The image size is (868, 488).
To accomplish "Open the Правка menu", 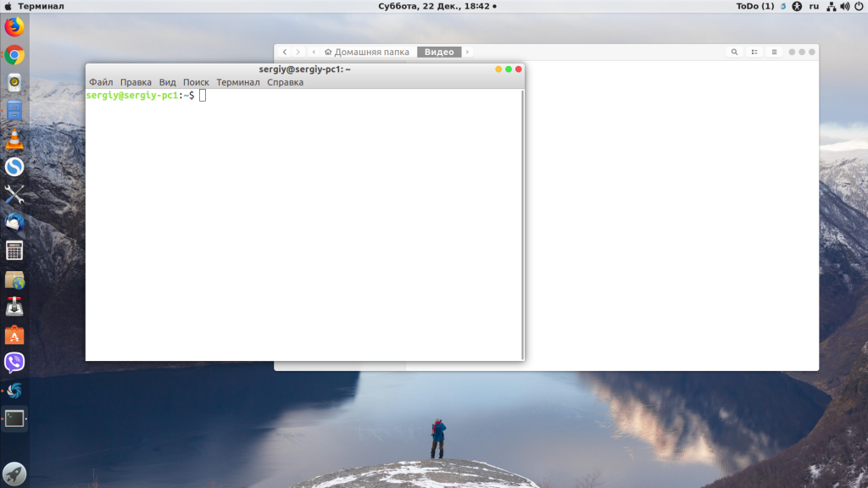I will pos(136,82).
